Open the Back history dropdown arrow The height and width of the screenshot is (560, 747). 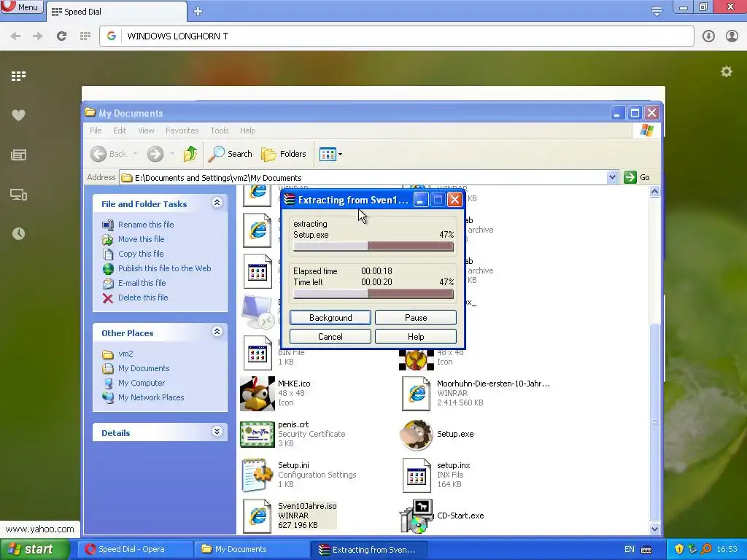[135, 154]
